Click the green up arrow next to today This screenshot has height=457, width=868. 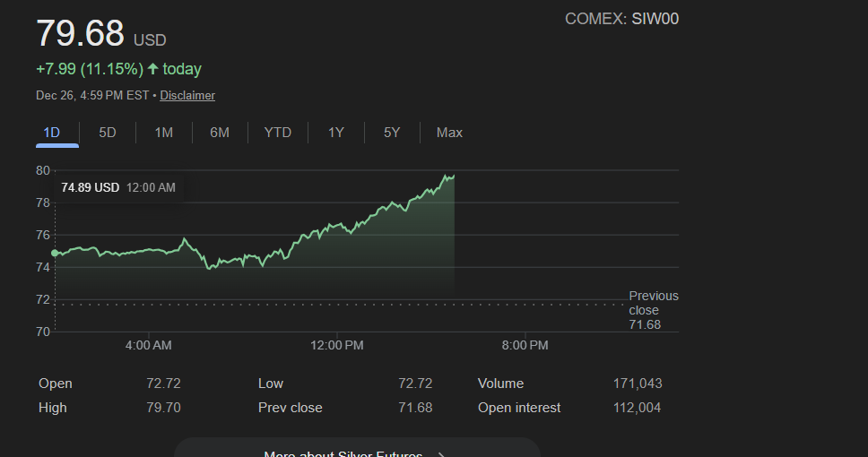(x=153, y=69)
